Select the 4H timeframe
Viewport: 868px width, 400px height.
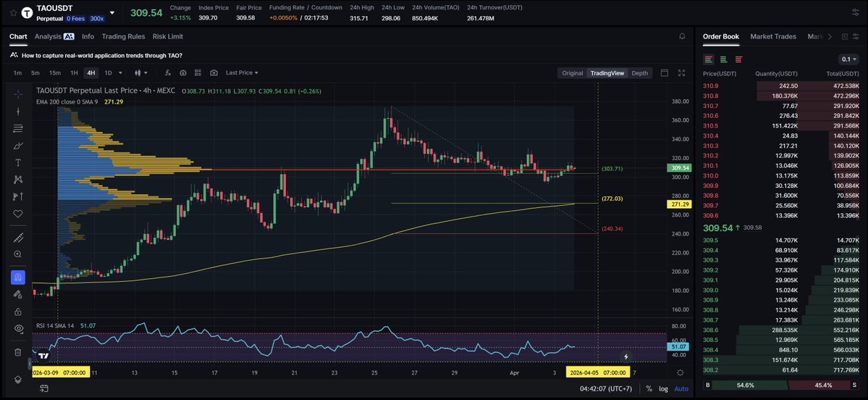point(90,72)
